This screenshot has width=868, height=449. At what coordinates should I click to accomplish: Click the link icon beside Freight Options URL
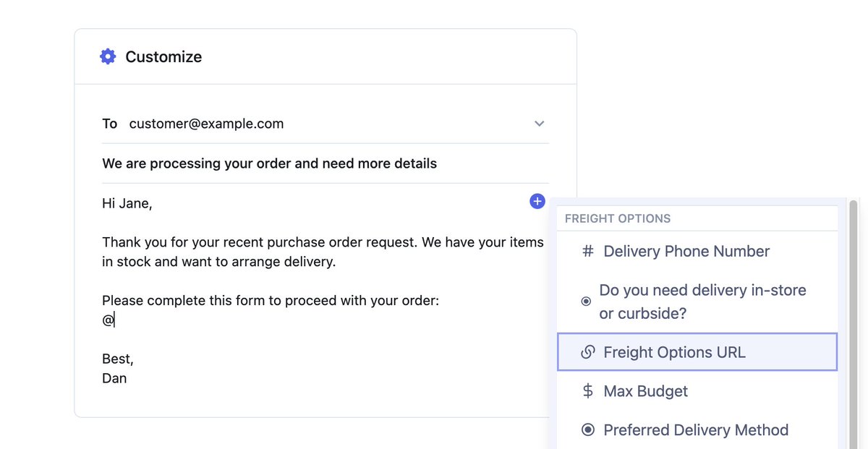[588, 353]
